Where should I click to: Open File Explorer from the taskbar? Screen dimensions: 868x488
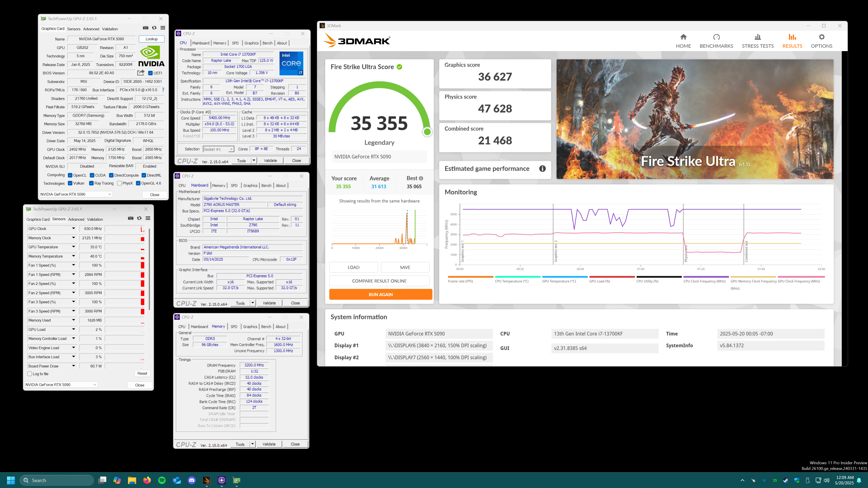[132, 480]
